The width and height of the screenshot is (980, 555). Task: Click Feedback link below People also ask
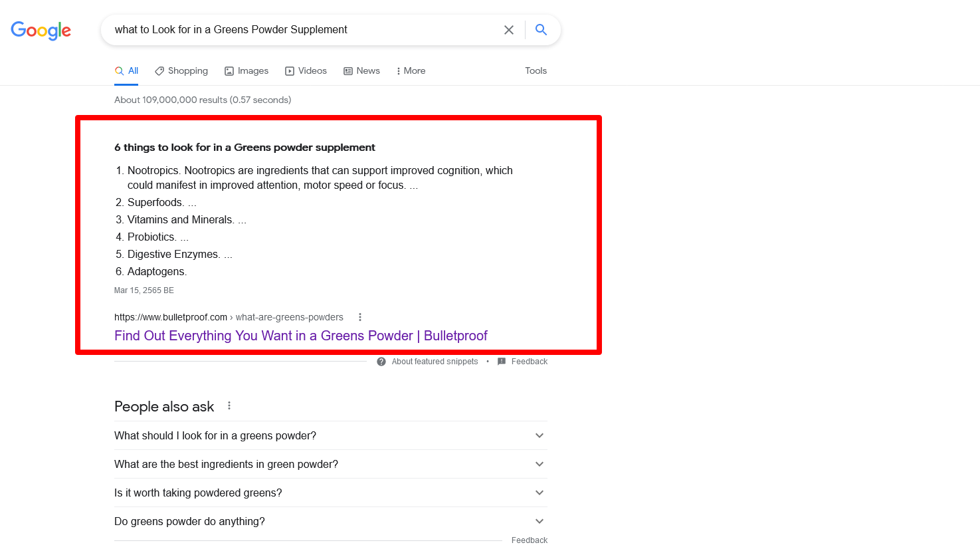point(529,540)
